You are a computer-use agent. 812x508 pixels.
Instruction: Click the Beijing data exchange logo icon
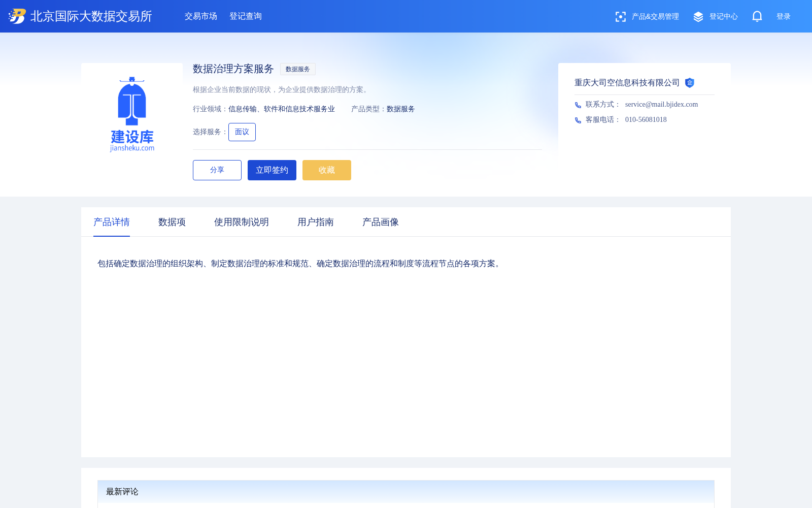(x=17, y=16)
